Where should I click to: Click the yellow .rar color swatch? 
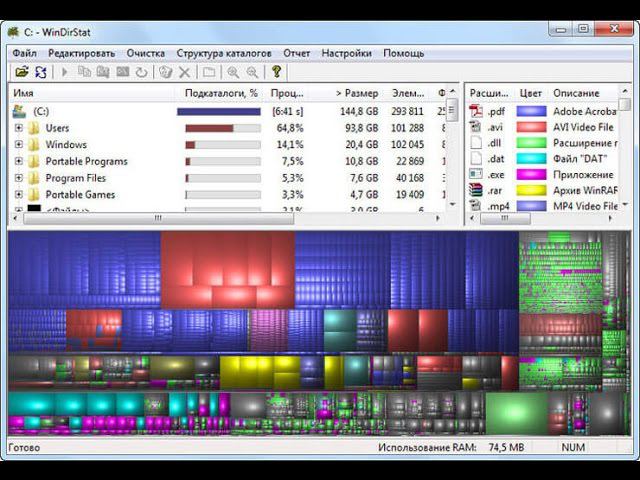pos(531,190)
